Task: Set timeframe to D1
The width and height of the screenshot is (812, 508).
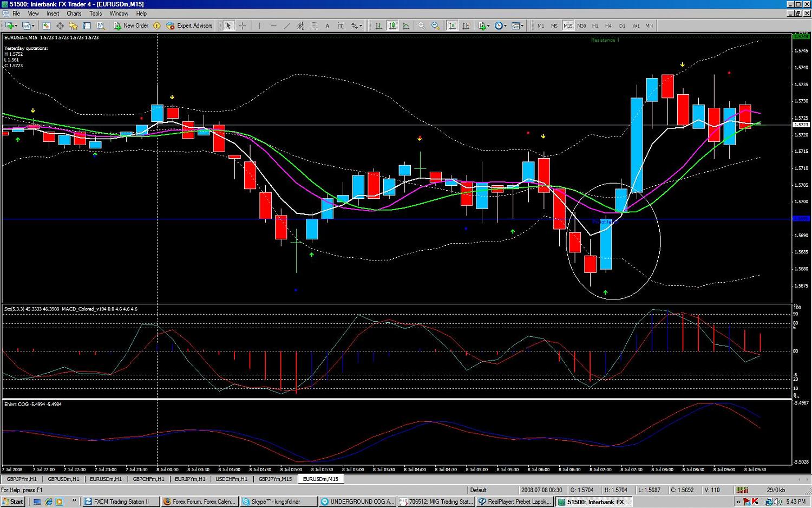Action: (622, 25)
